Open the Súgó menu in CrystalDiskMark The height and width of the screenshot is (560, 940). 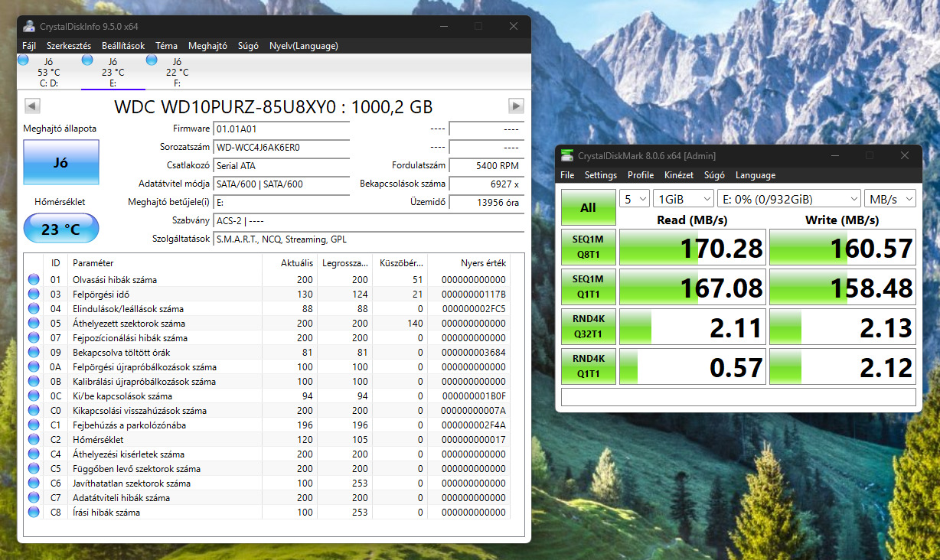point(714,175)
